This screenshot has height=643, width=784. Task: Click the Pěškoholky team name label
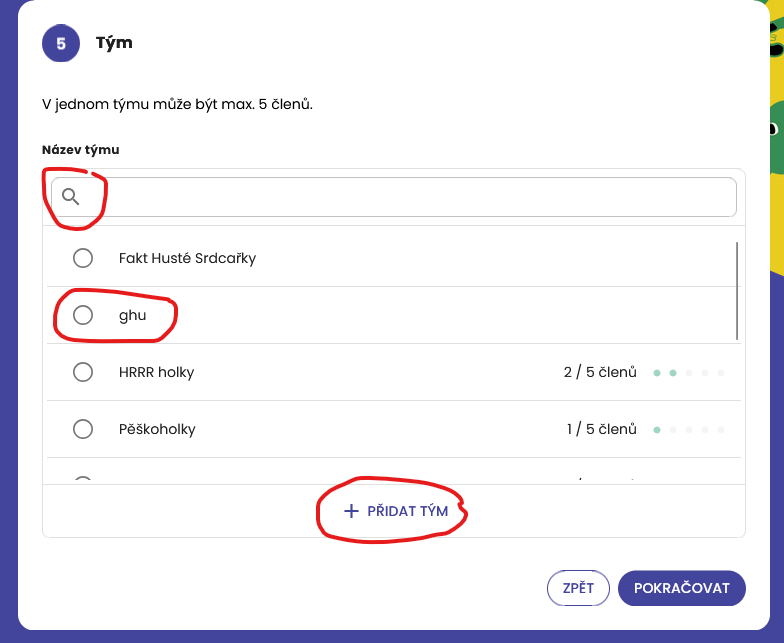(157, 429)
